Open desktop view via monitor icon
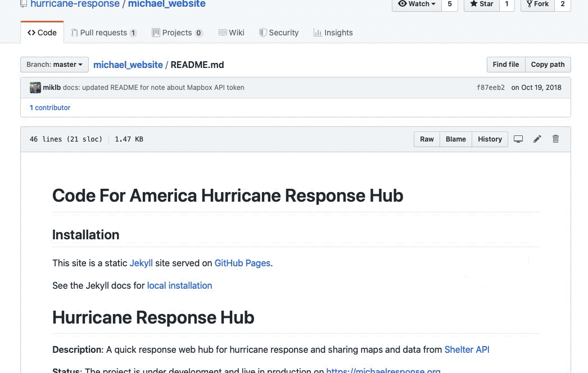Viewport: 588px width, 373px height. [x=518, y=139]
